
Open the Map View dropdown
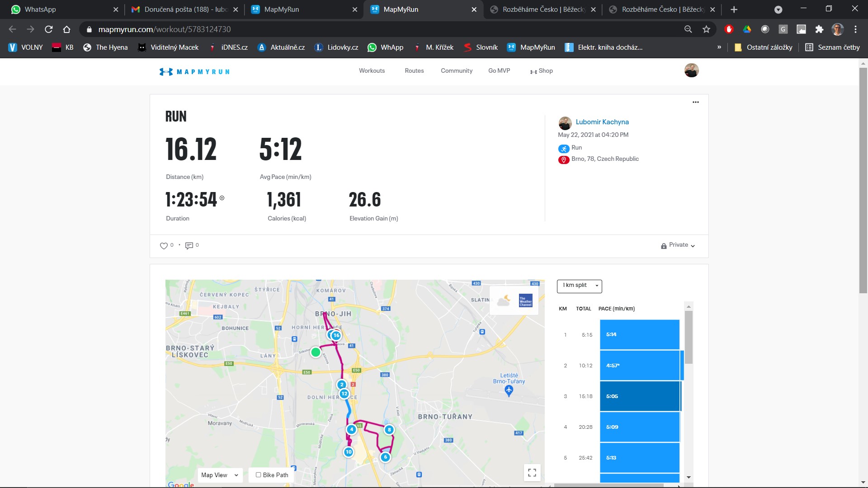[x=220, y=475]
